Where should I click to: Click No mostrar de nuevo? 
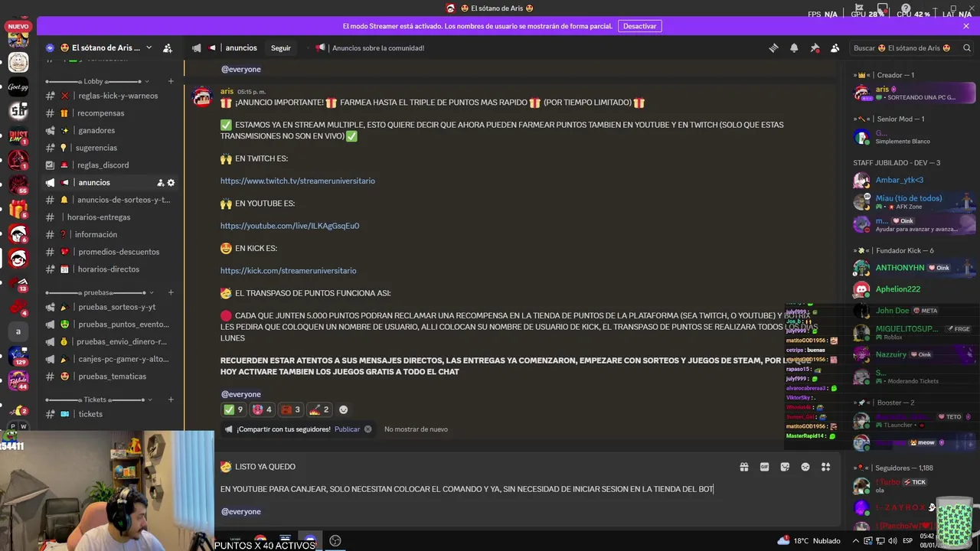(416, 429)
